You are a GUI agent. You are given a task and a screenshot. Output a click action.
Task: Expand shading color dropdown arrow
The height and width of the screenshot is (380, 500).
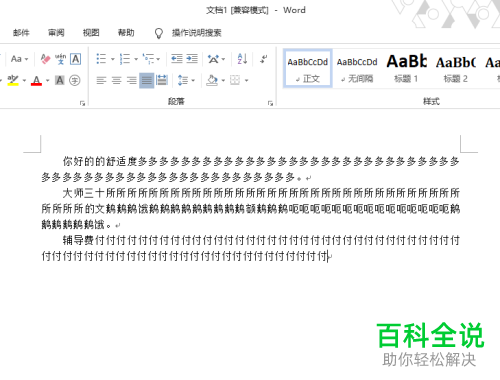(x=223, y=81)
